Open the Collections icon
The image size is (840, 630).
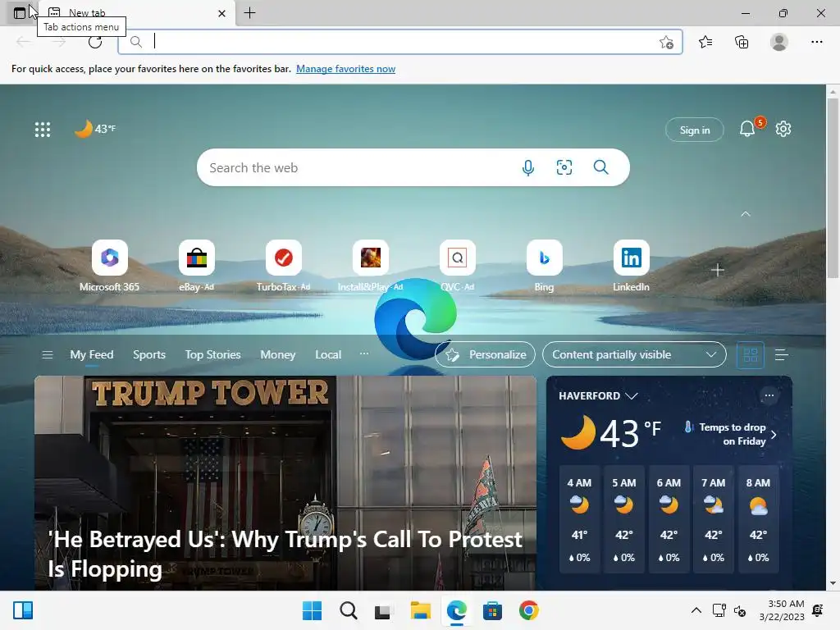click(x=742, y=42)
